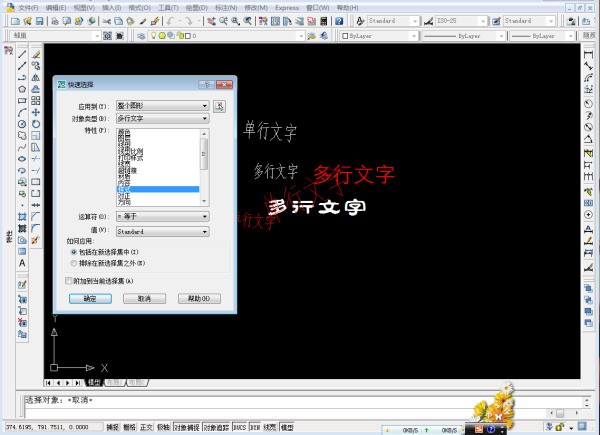The width and height of the screenshot is (600, 435).
Task: Select the Circle drawing tool
Action: (22, 123)
